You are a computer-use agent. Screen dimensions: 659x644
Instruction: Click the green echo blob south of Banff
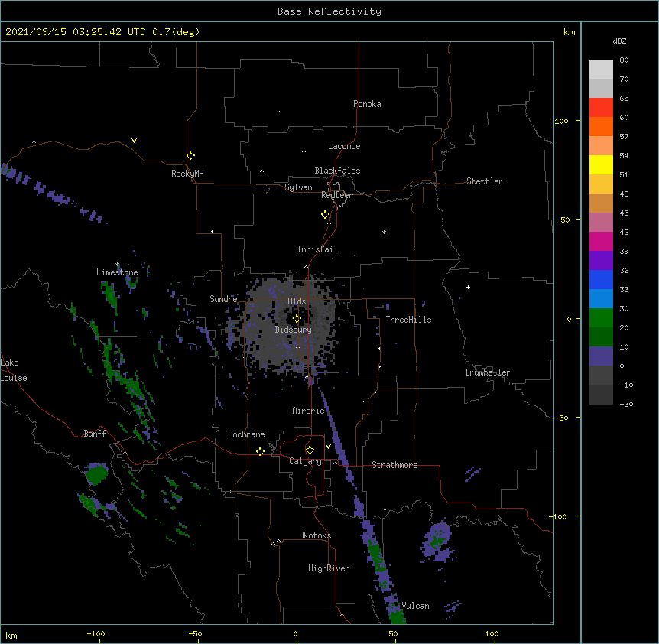(96, 474)
